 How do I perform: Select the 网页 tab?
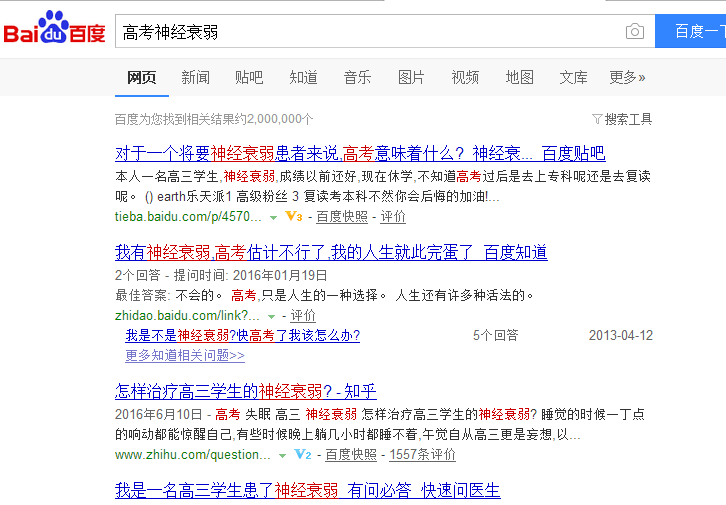click(x=142, y=77)
